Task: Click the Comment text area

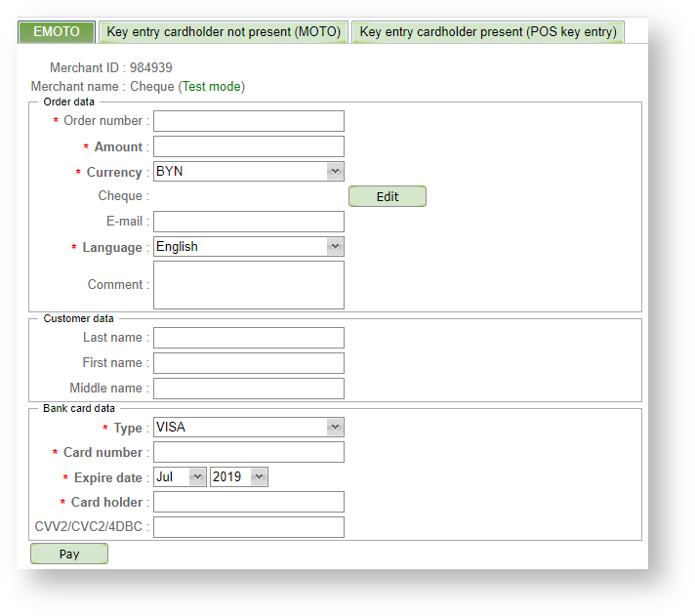Action: (249, 285)
